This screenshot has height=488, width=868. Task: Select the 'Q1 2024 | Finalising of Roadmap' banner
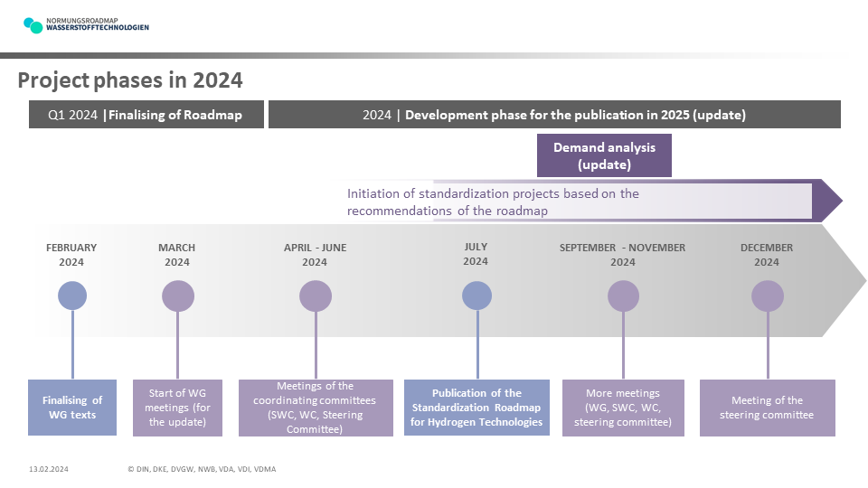pyautogui.click(x=146, y=115)
